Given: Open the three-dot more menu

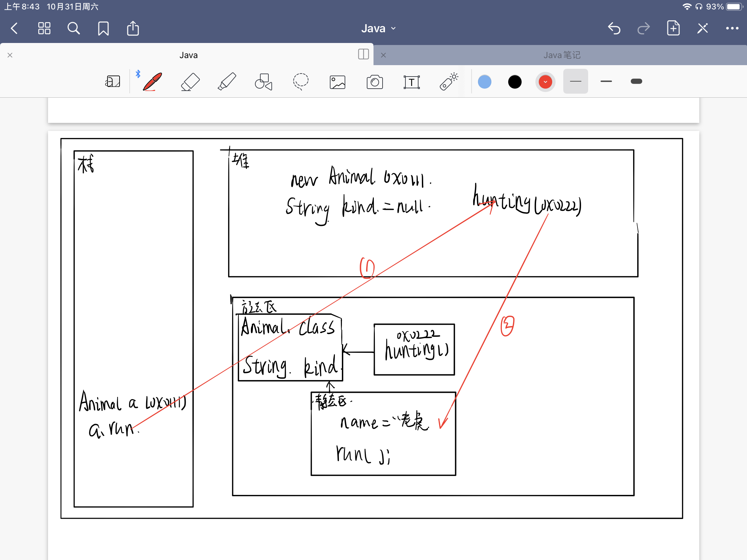Looking at the screenshot, I should (732, 28).
